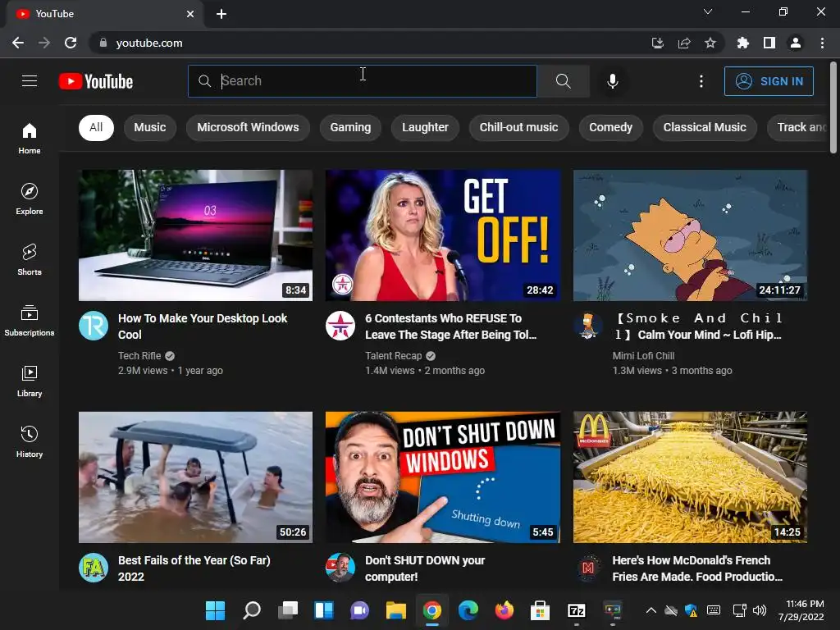The height and width of the screenshot is (630, 840).
Task: Click the Tech Rifle channel avatar
Action: 94,326
